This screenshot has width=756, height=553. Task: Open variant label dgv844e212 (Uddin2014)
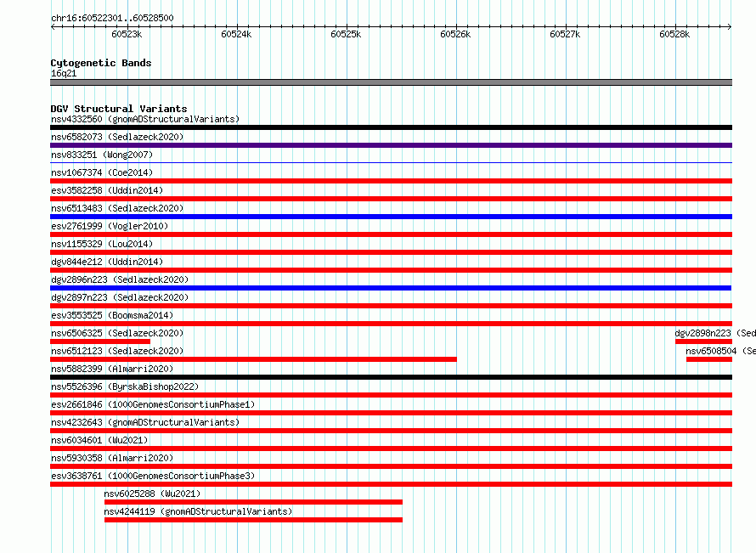click(107, 262)
